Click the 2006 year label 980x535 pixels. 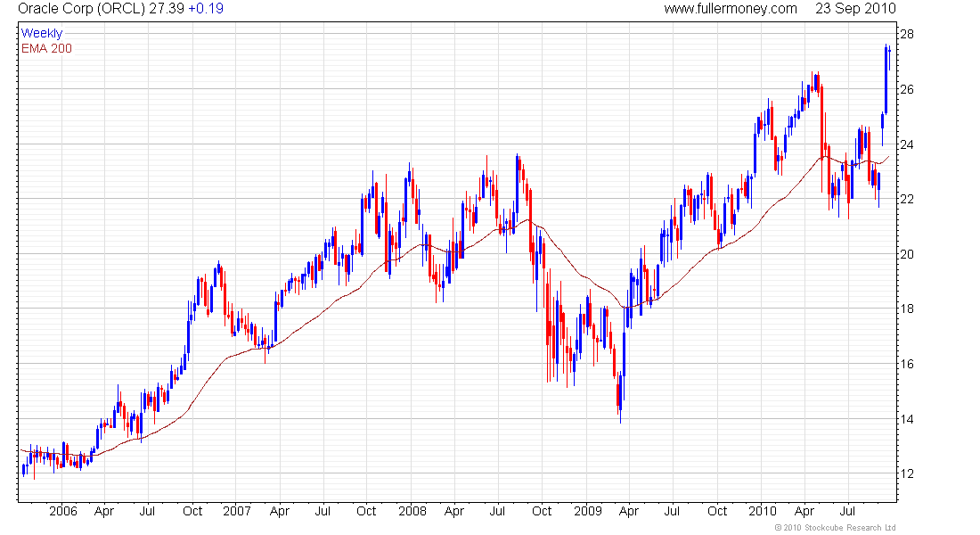[x=63, y=511]
